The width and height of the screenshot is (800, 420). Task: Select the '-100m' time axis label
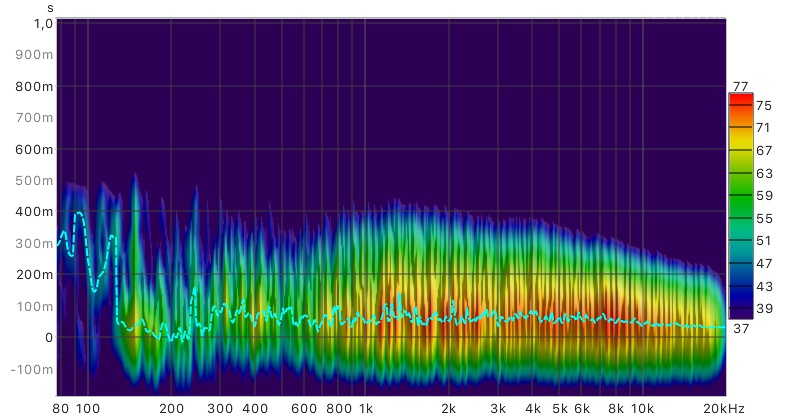pos(32,369)
